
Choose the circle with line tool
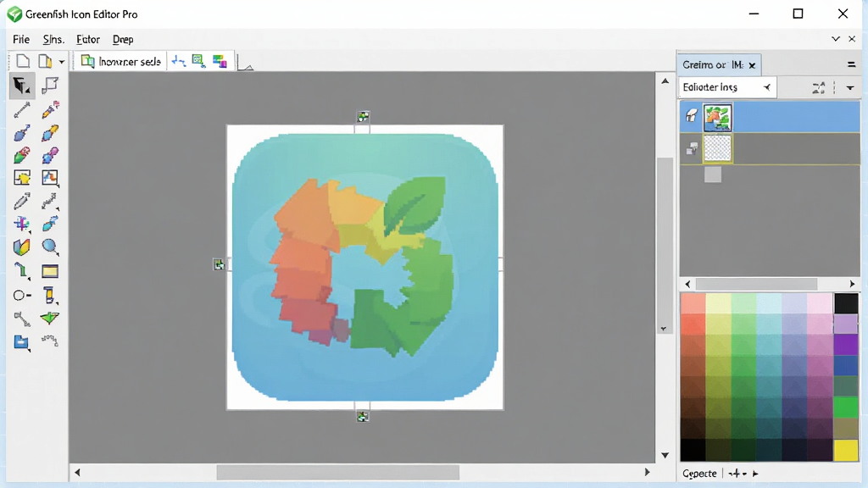point(21,295)
